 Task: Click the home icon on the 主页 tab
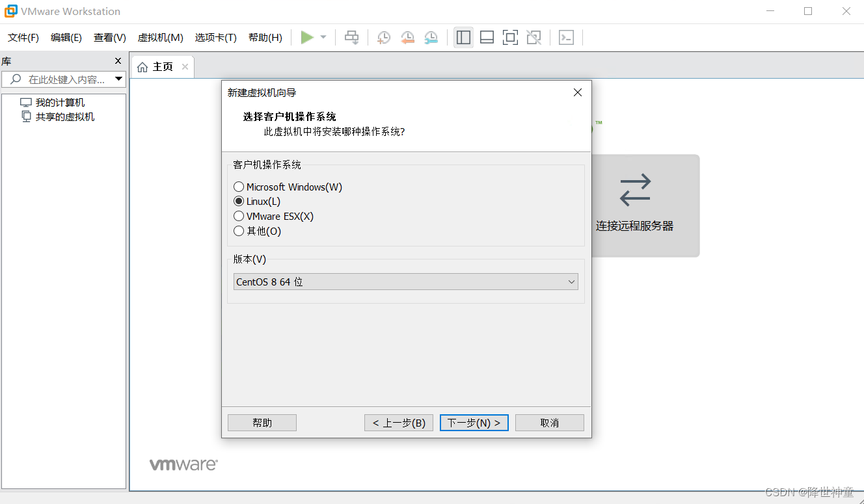[142, 67]
